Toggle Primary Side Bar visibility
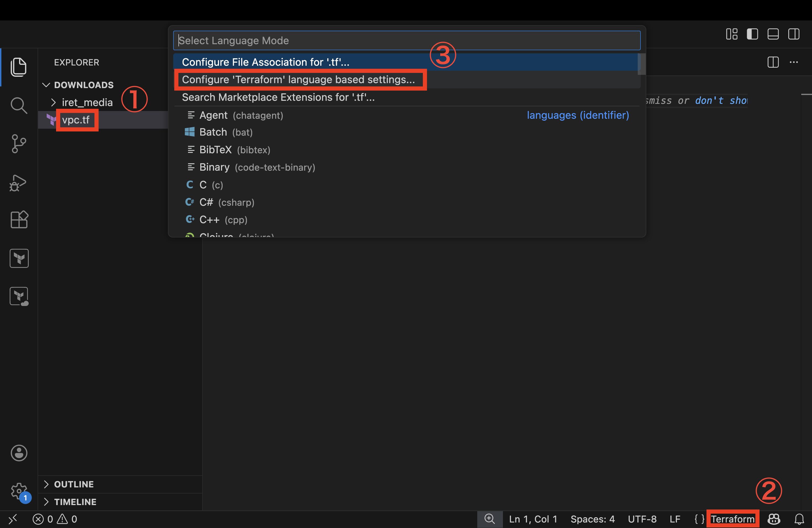This screenshot has width=812, height=528. pos(752,34)
